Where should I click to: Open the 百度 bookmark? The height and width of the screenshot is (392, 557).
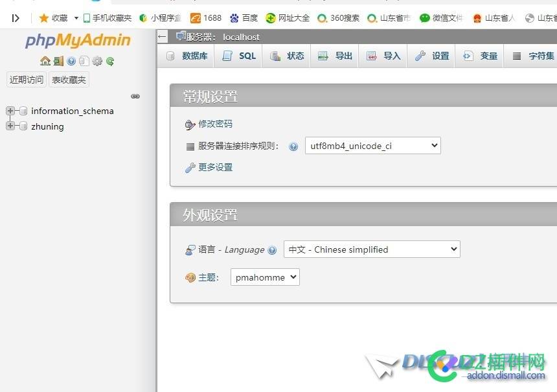[x=244, y=17]
